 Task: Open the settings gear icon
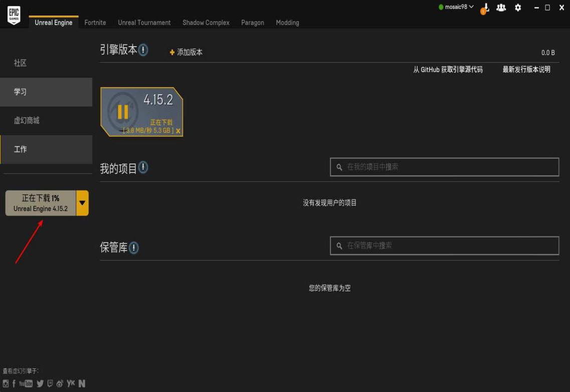[x=518, y=8]
